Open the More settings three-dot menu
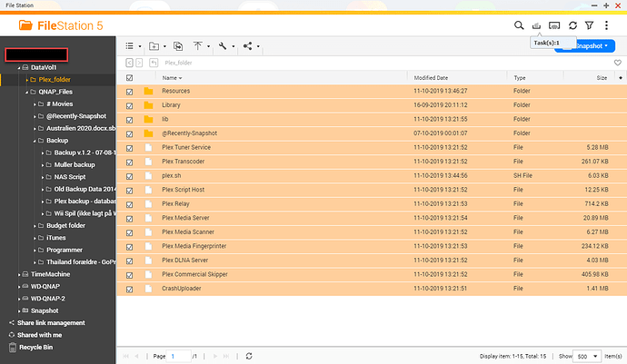The height and width of the screenshot is (364, 627). pyautogui.click(x=606, y=25)
